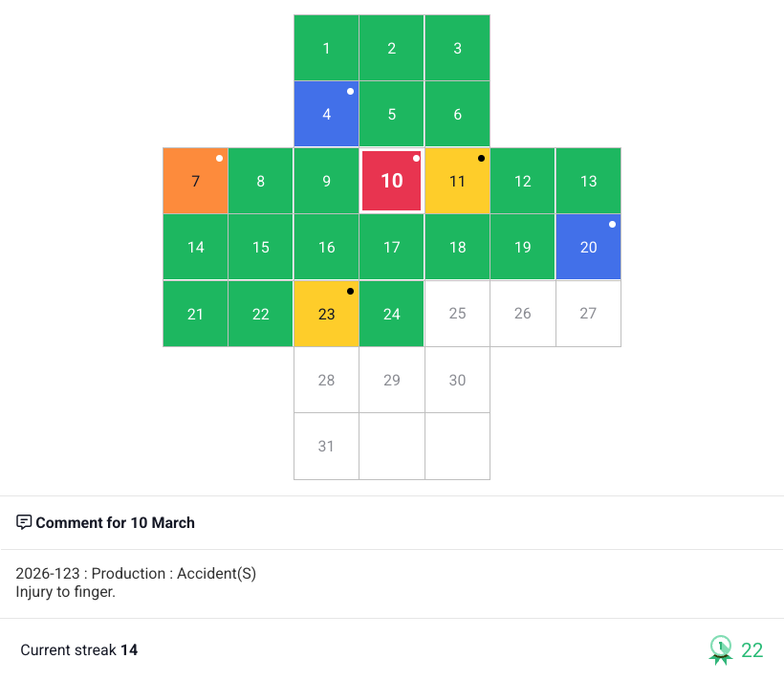
Task: Select the red day 10 cell
Action: point(392,181)
